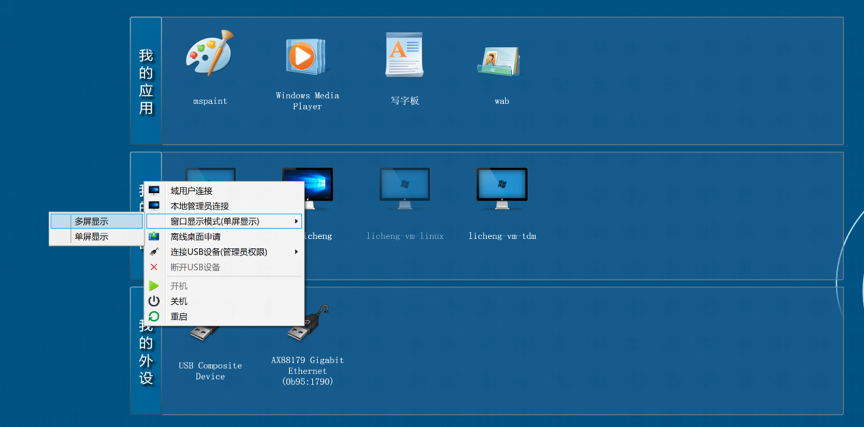Screen dimensions: 864x427
Task: Click the USB Composite Device icon
Action: 209,330
